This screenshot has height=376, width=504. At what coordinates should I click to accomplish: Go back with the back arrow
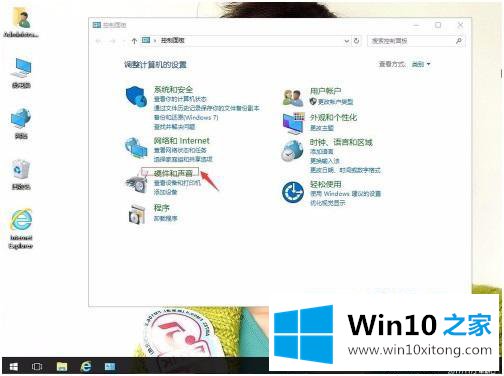(x=98, y=41)
